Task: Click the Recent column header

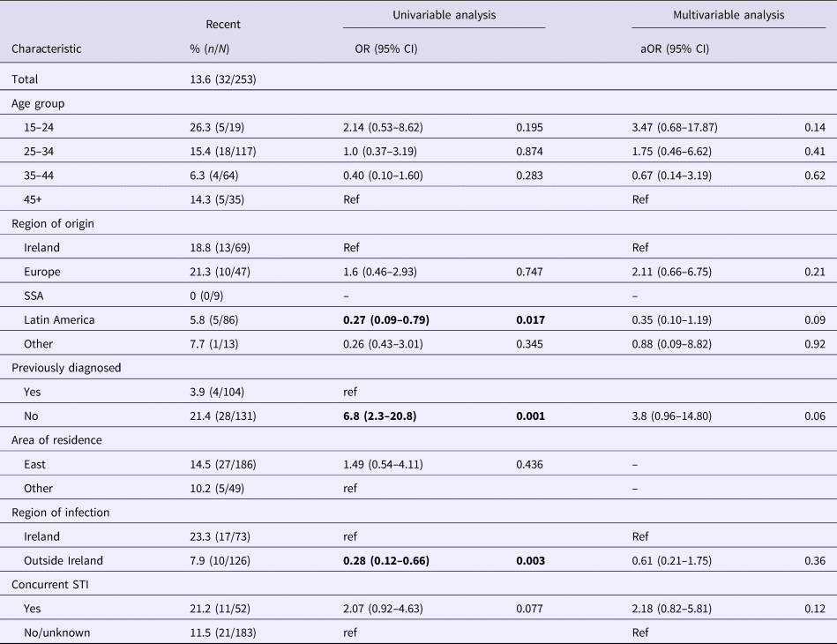Action: 222,25
